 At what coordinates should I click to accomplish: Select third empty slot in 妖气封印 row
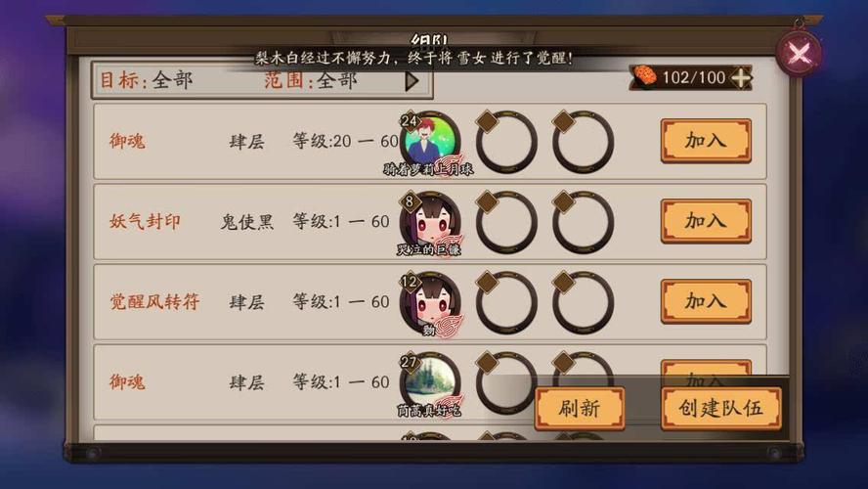(583, 222)
